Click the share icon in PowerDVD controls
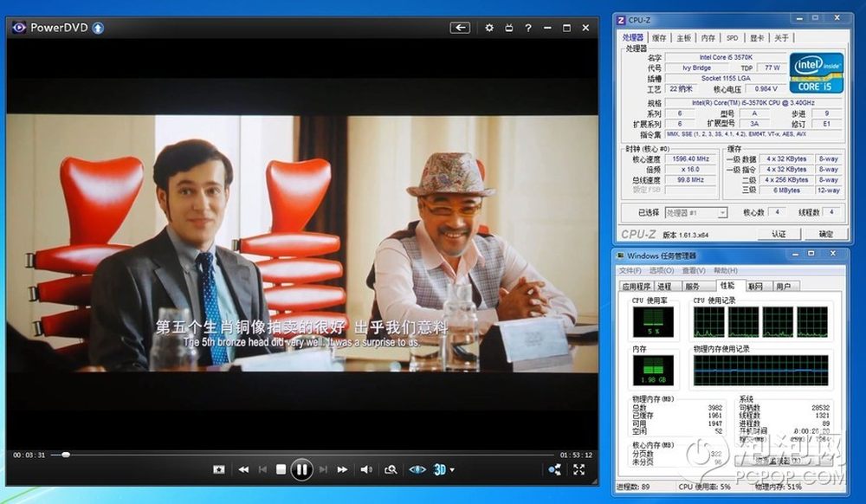 (554, 469)
